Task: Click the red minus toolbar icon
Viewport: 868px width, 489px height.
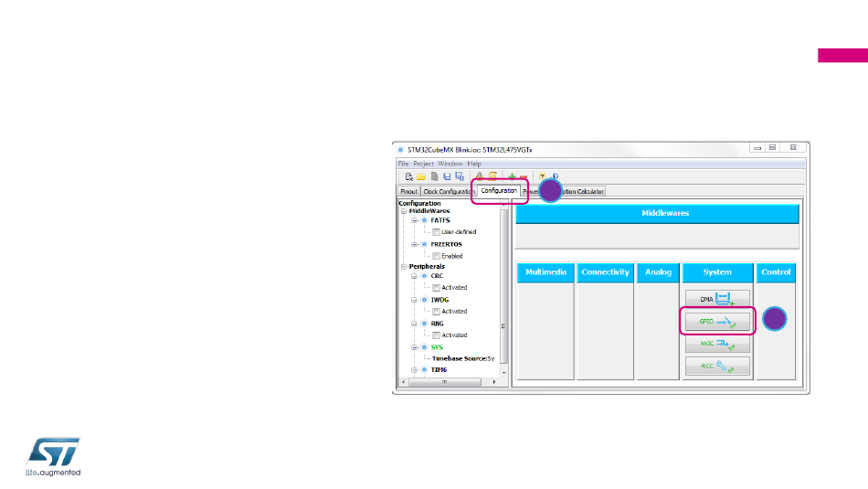Action: [524, 175]
